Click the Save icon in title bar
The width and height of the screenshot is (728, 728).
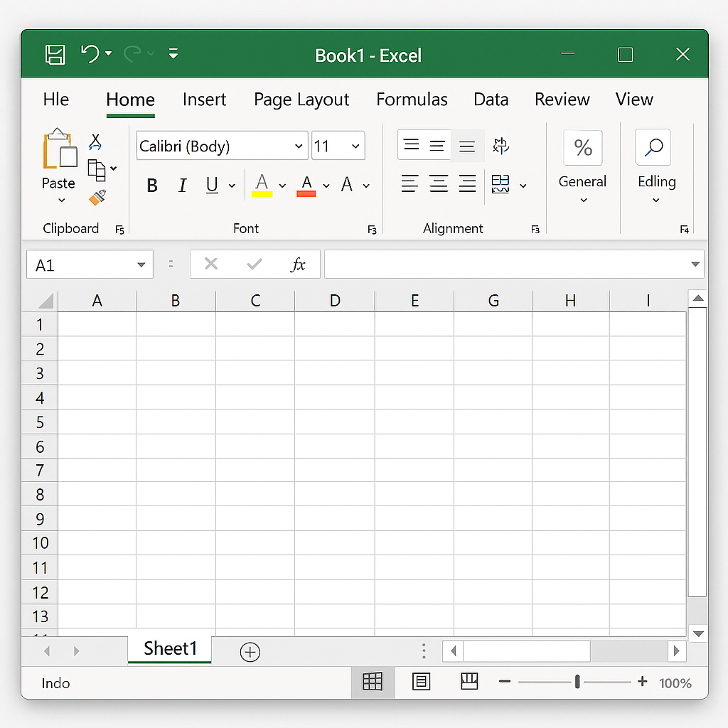click(x=55, y=55)
